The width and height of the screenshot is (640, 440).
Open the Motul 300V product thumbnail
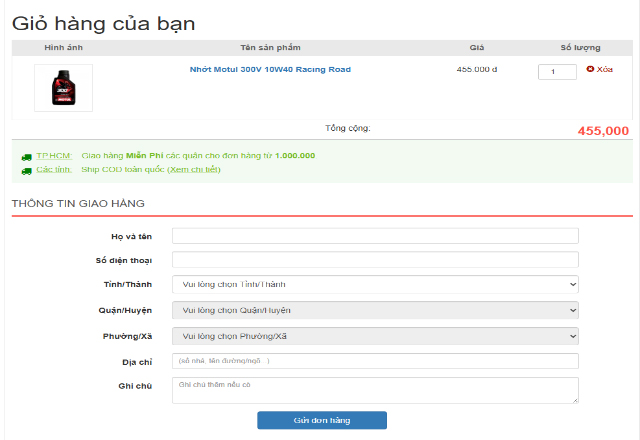click(63, 88)
